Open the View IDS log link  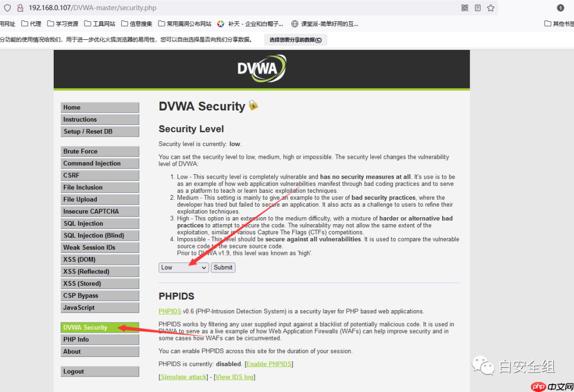[x=234, y=377]
